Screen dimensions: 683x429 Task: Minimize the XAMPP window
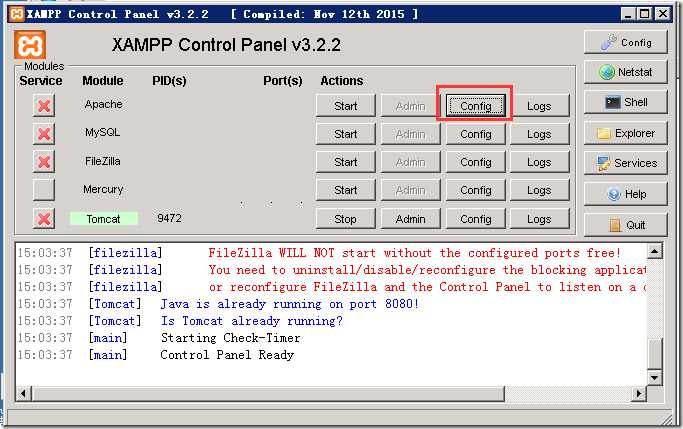(627, 14)
